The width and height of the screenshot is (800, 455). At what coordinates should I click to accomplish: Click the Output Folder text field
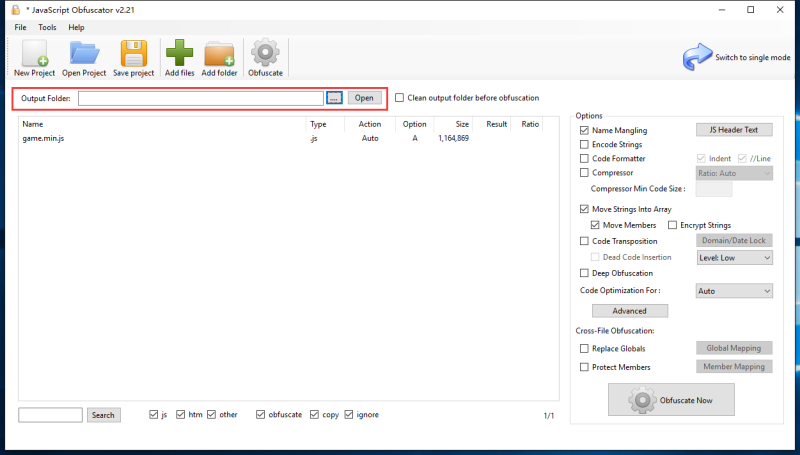(200, 98)
